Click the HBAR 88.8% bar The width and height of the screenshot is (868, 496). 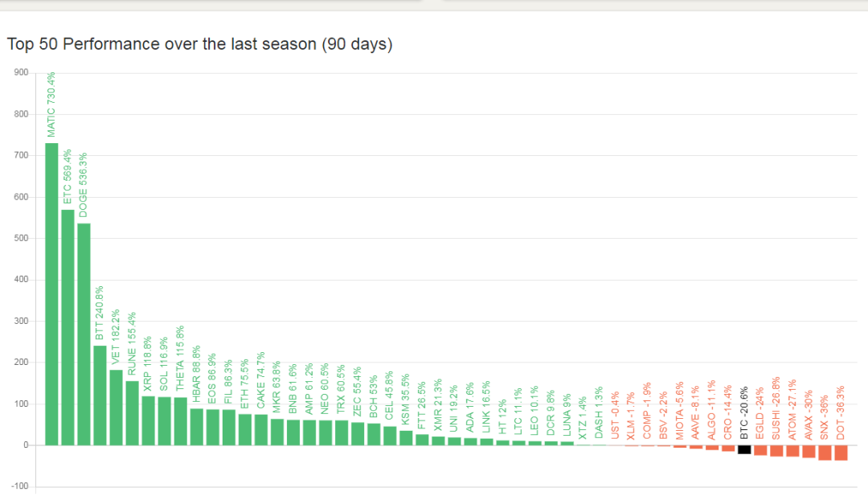coord(197,427)
